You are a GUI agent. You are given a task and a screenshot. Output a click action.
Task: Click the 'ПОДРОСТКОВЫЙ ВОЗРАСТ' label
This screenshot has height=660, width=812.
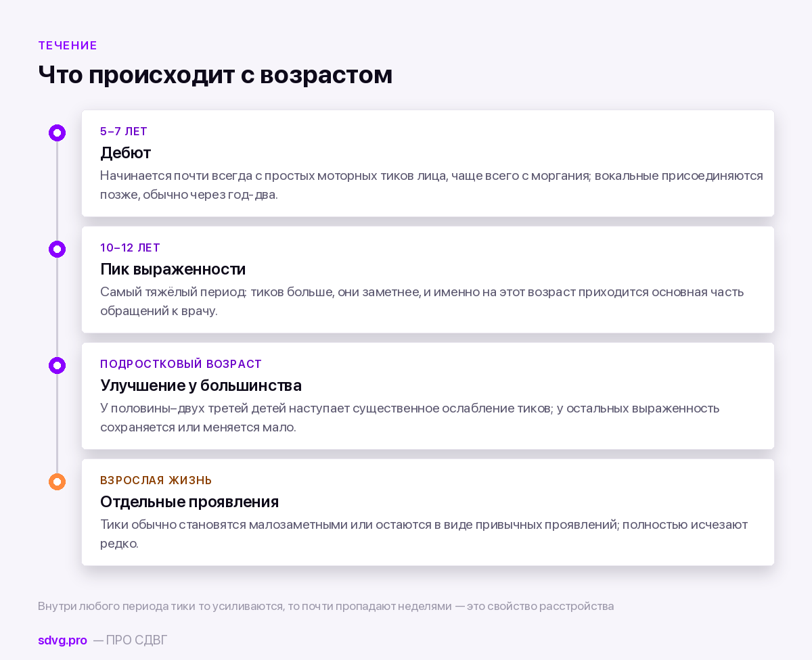coord(181,364)
